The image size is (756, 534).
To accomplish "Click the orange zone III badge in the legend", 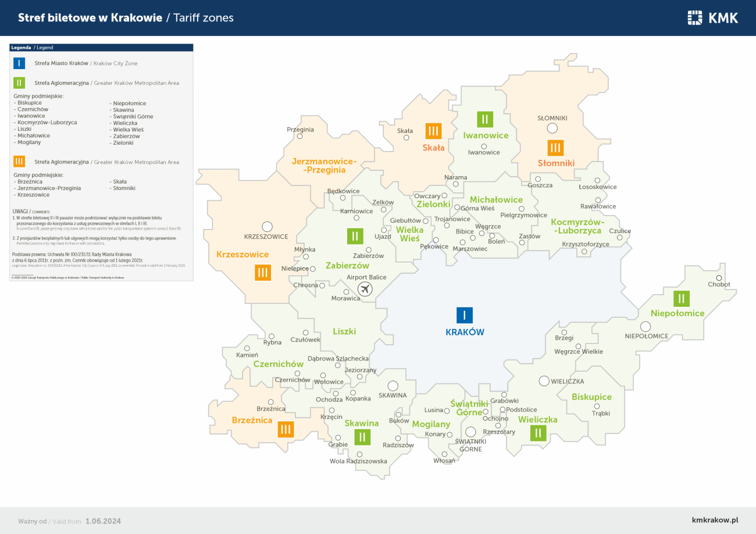I will click(19, 162).
